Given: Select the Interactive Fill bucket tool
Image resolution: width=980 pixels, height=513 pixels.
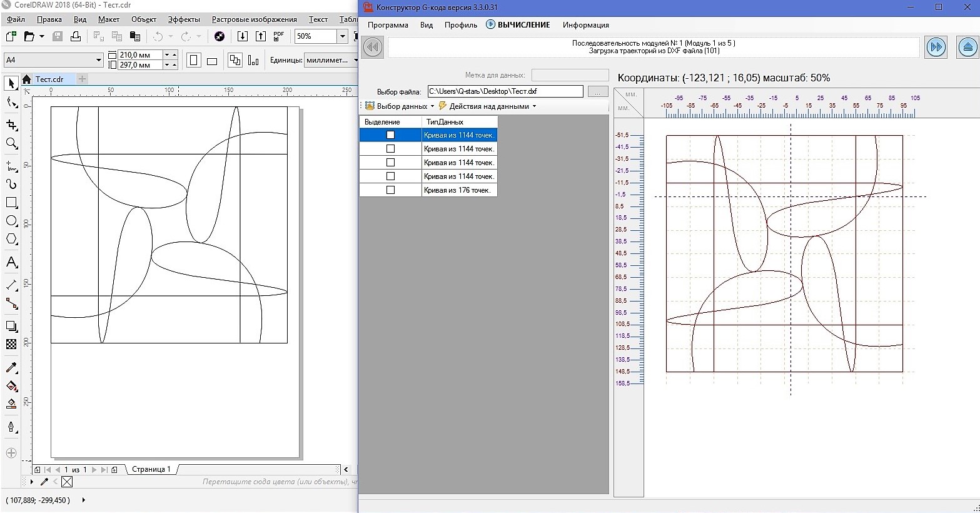Looking at the screenshot, I should (x=11, y=386).
